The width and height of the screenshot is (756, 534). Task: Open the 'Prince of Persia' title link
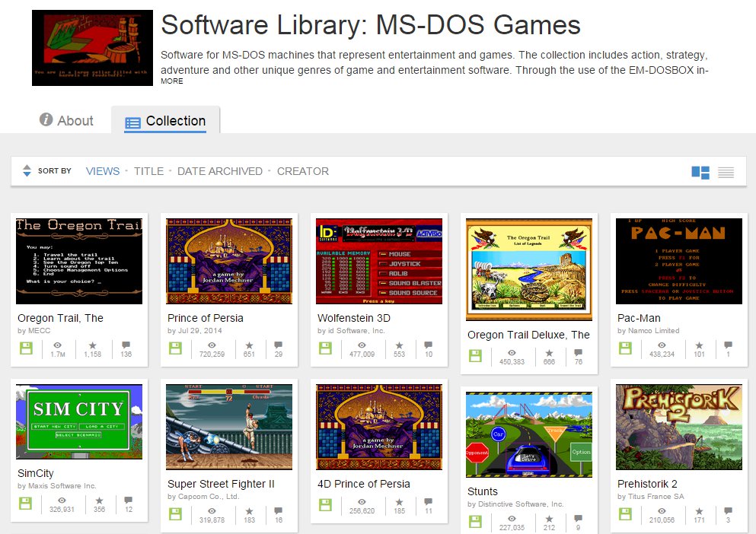pyautogui.click(x=206, y=318)
